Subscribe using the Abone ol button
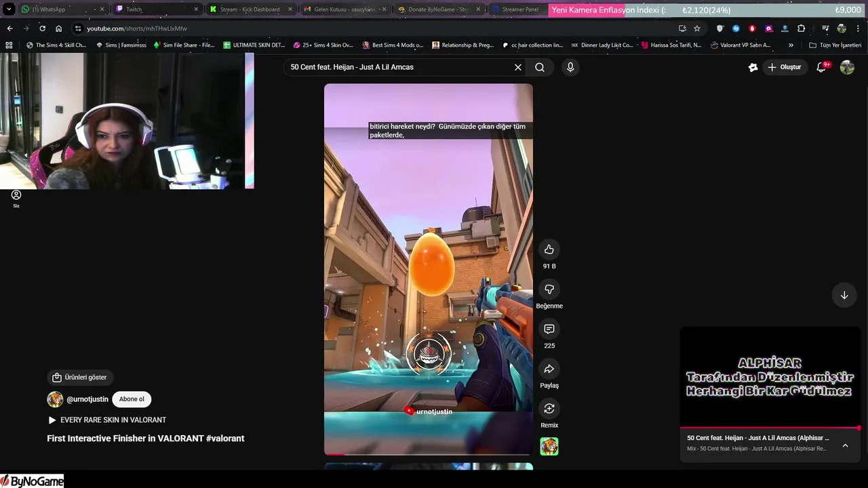Screen dimensions: 868x488 pyautogui.click(x=132, y=399)
